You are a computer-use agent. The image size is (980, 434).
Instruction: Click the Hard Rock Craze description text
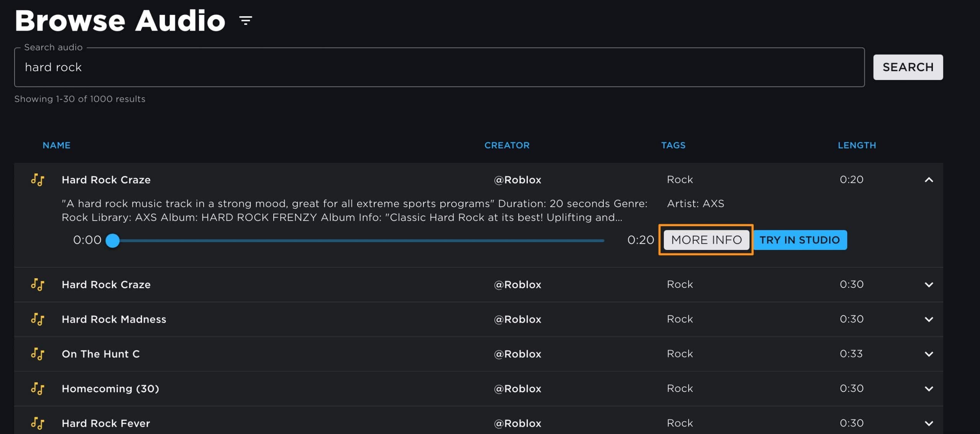(x=354, y=210)
